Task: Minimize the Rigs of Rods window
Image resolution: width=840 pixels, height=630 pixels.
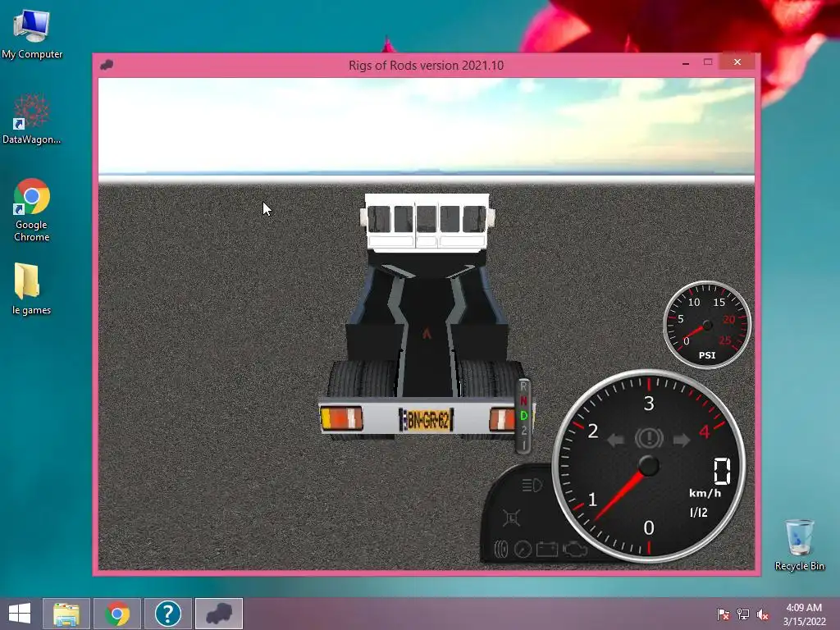Action: (686, 62)
